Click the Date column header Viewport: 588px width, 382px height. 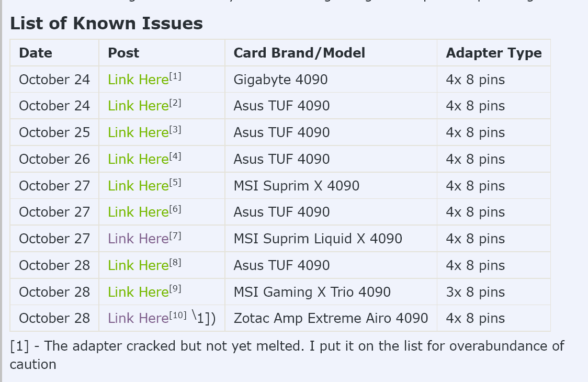pos(36,53)
